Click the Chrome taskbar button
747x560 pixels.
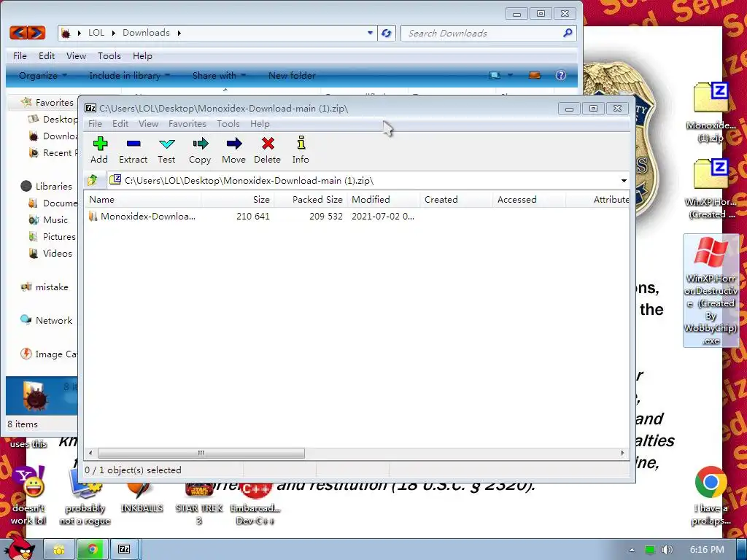[93, 549]
